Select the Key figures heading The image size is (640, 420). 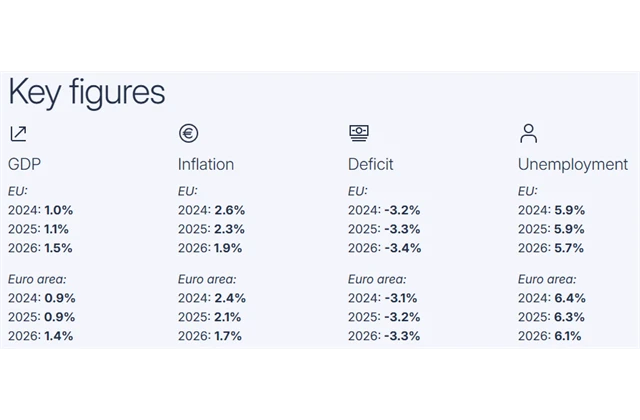tap(87, 93)
